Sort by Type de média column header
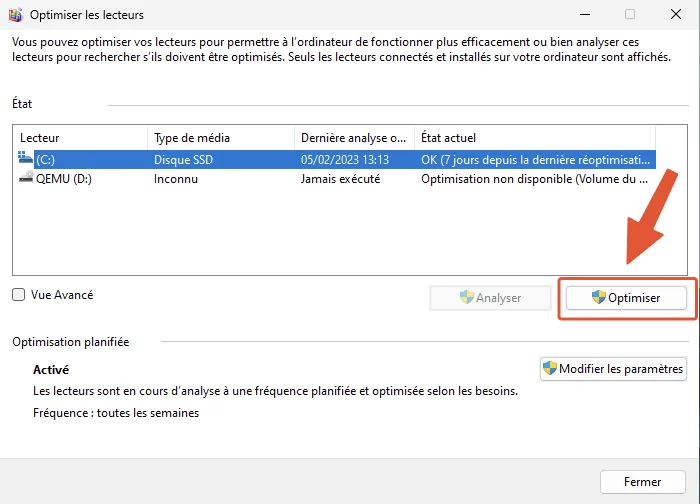Screen dimensions: 700x504 click(221, 138)
